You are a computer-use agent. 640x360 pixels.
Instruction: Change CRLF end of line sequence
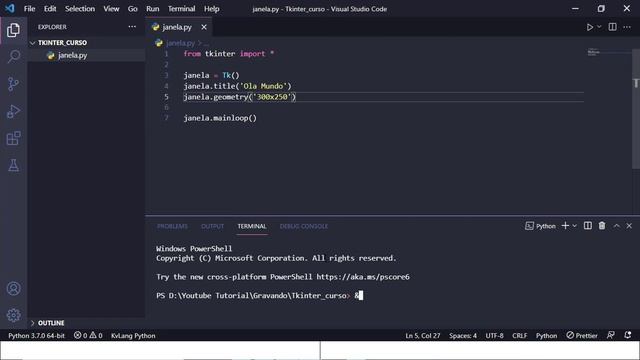click(520, 336)
